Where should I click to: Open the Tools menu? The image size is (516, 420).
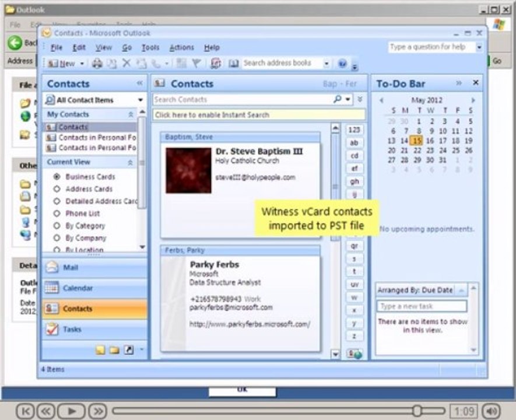(x=150, y=47)
